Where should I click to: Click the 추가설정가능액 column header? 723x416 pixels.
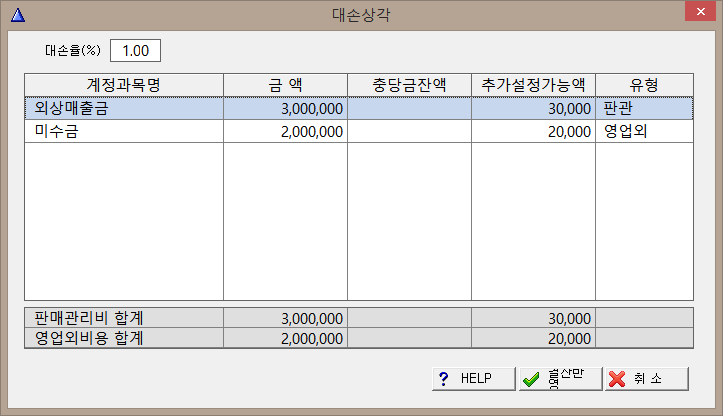pyautogui.click(x=533, y=85)
